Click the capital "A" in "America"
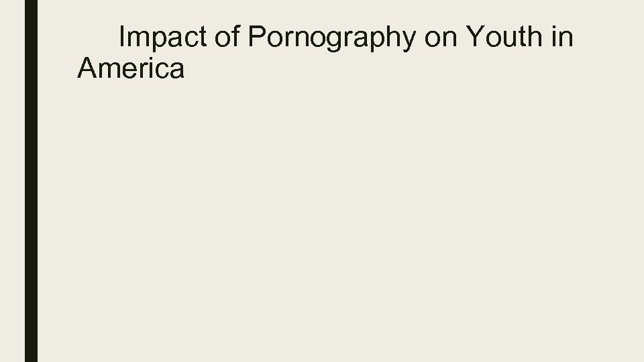The image size is (644, 362). tap(87, 68)
